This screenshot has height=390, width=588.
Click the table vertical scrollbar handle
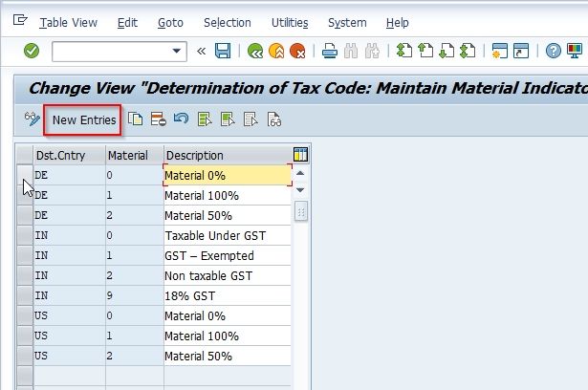pos(301,211)
